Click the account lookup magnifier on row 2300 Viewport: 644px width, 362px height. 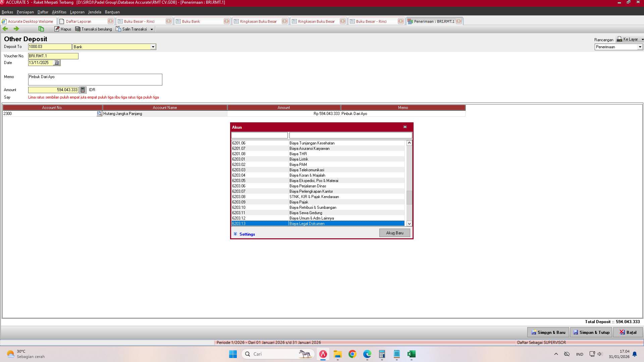[99, 114]
